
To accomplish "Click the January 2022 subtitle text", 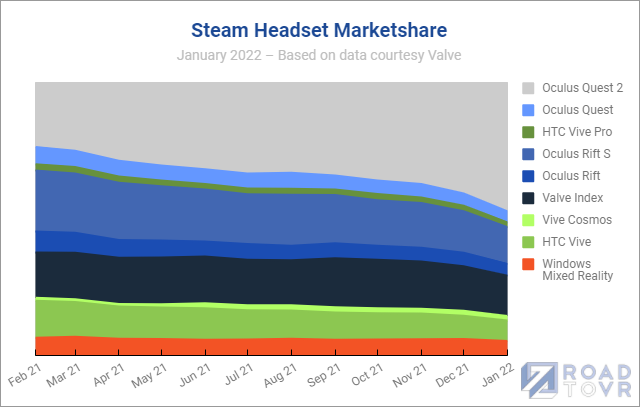I will [319, 55].
